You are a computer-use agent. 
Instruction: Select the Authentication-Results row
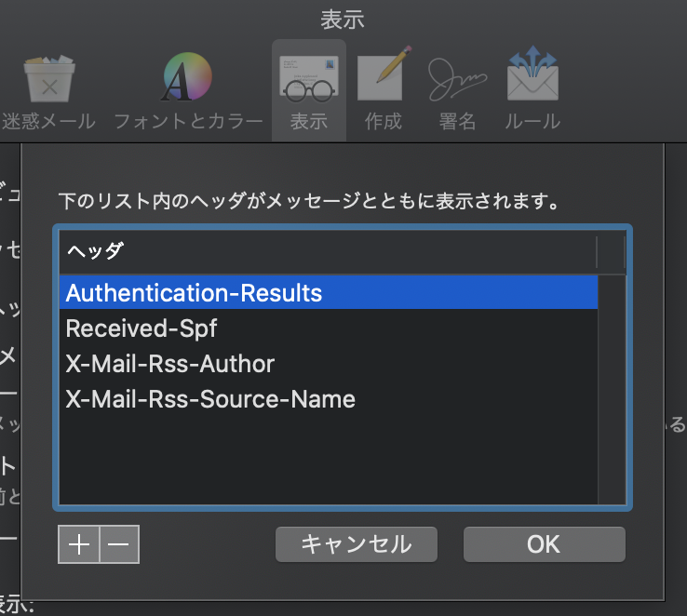(329, 292)
